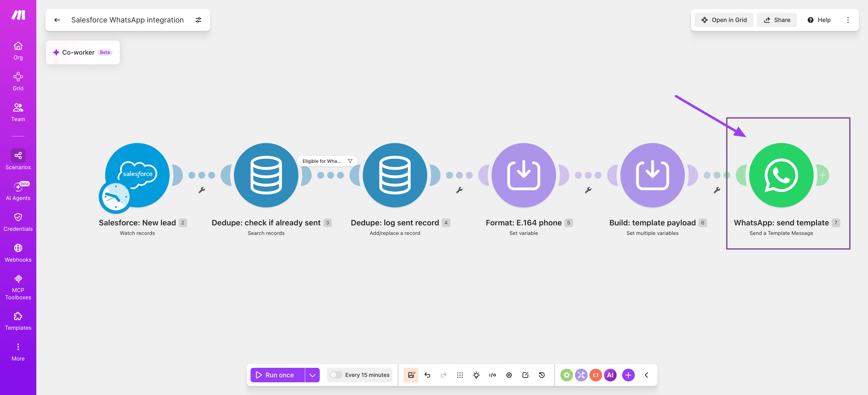Click the wrench before the WhatsApp module

717,190
